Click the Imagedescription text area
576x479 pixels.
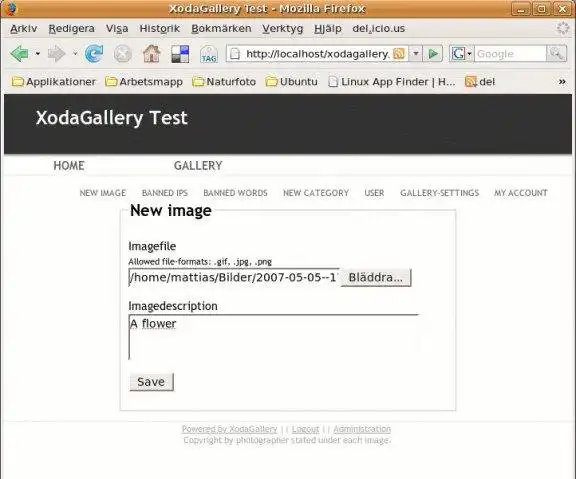point(274,337)
